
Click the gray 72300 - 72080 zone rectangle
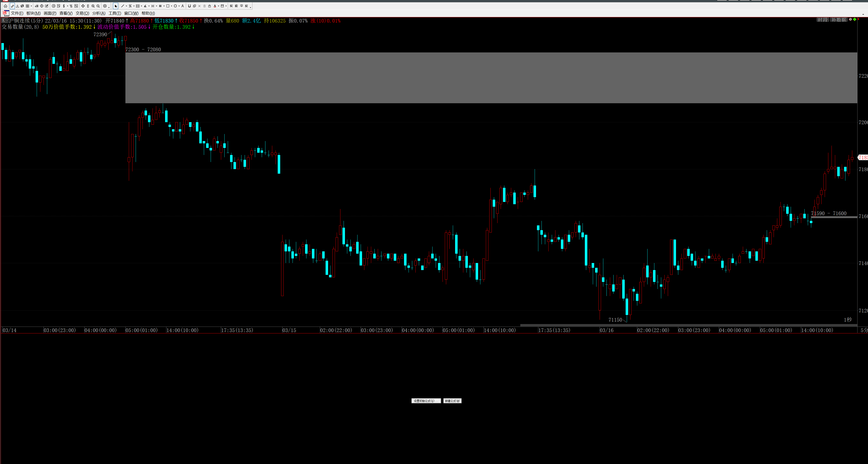pyautogui.click(x=491, y=77)
